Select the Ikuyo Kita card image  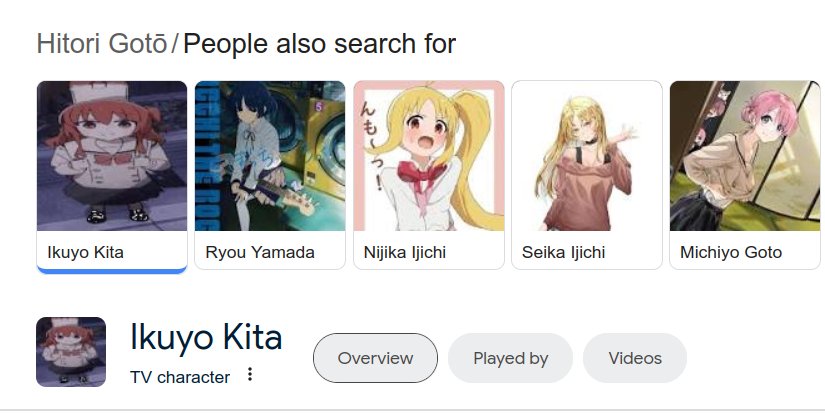(x=112, y=156)
